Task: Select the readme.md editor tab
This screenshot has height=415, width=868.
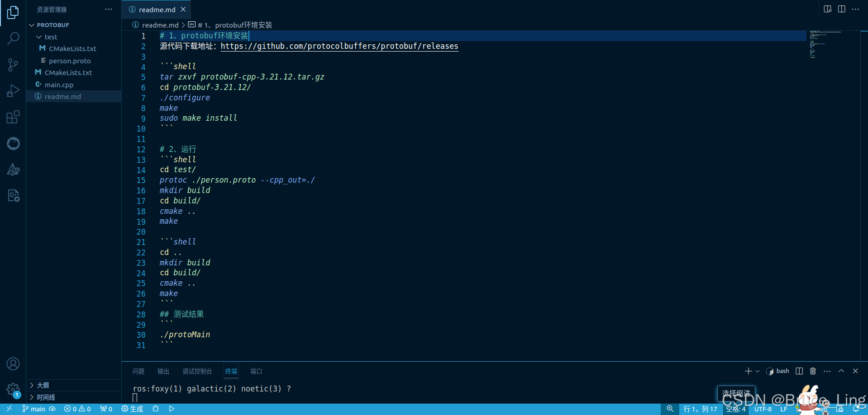Action: tap(156, 9)
